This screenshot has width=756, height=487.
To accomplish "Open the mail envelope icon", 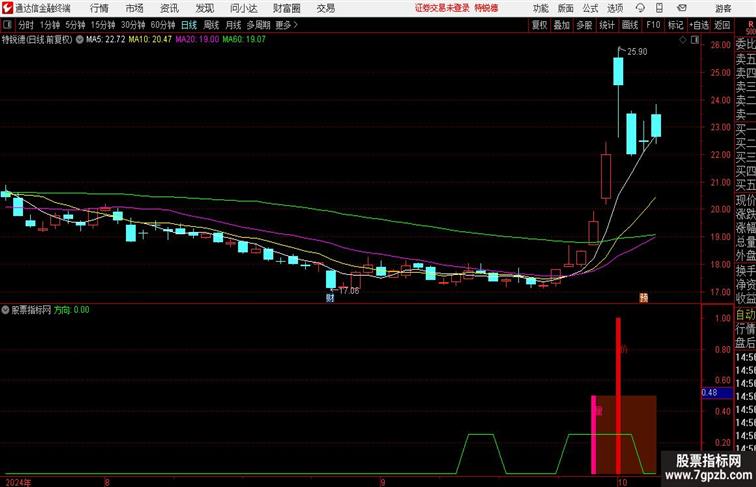I will pos(682,8).
